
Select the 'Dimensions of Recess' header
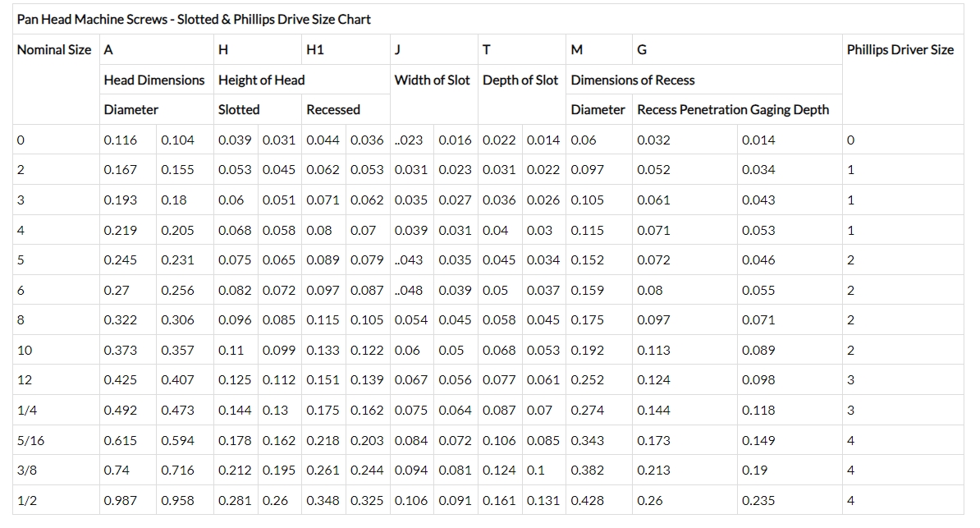[633, 80]
